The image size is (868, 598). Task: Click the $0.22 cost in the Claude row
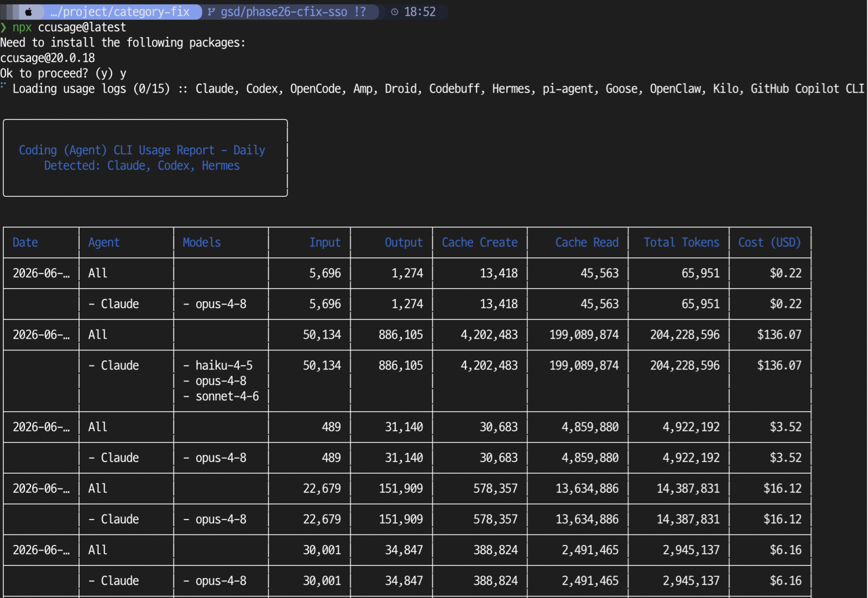pyautogui.click(x=786, y=304)
